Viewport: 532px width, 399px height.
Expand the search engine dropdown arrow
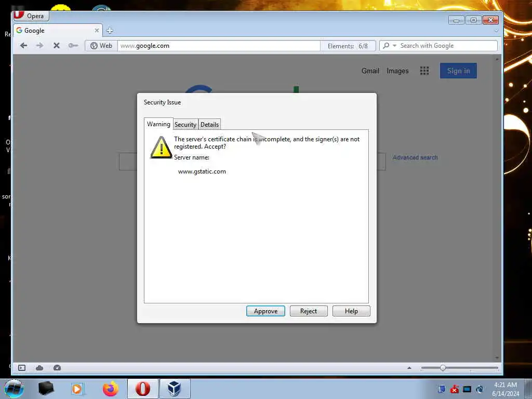coord(394,46)
